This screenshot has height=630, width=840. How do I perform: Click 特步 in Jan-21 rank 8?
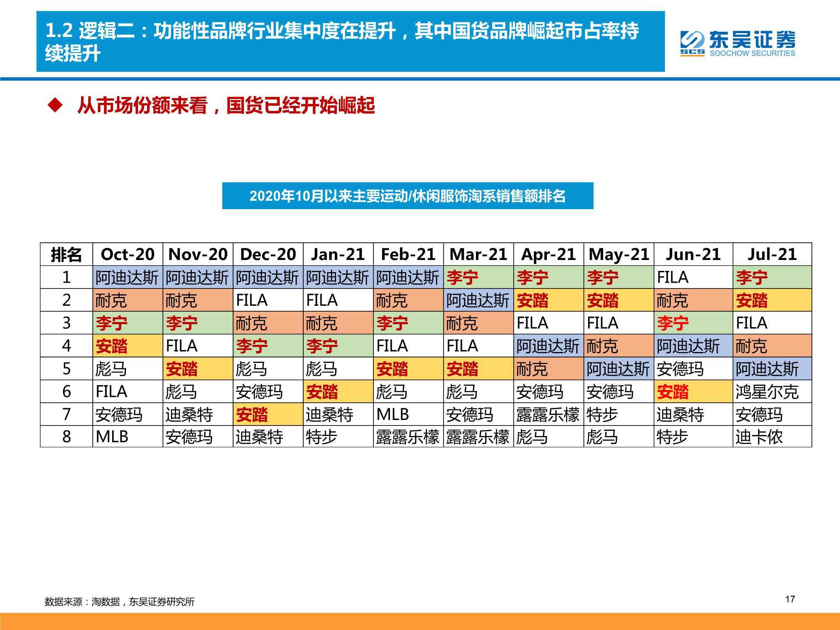tap(338, 436)
